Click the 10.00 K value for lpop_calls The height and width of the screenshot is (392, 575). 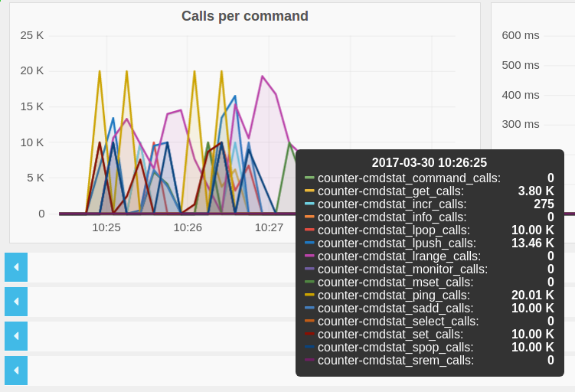[x=533, y=230]
